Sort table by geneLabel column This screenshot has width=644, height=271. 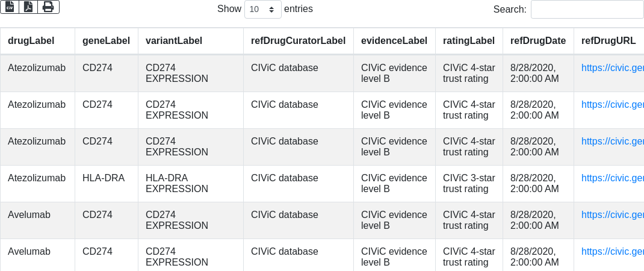pyautogui.click(x=106, y=41)
